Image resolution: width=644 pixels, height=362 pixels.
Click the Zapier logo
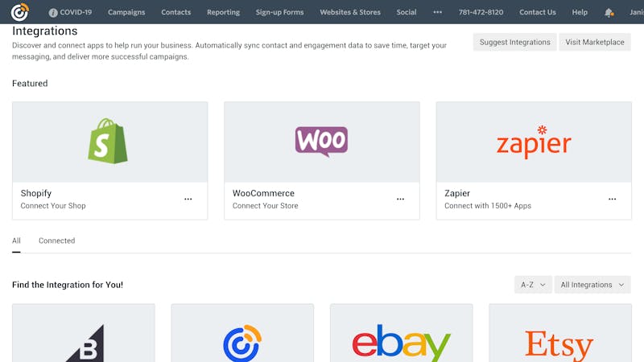(534, 142)
